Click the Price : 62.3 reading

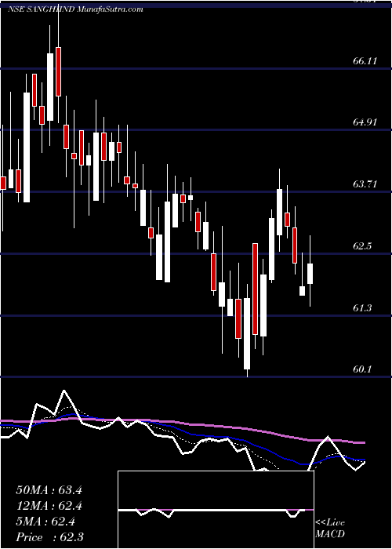[x=49, y=537]
